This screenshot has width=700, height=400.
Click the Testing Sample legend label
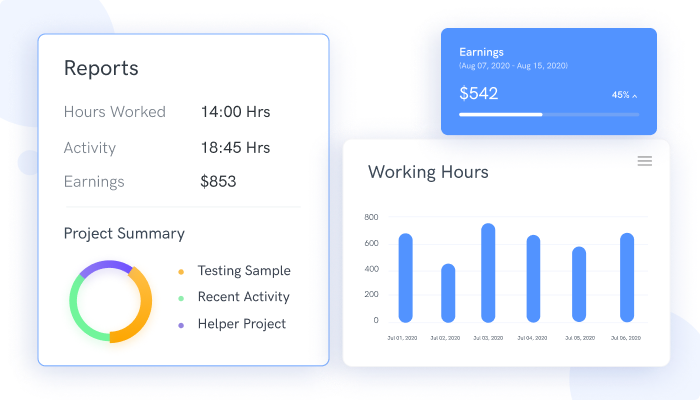click(244, 271)
